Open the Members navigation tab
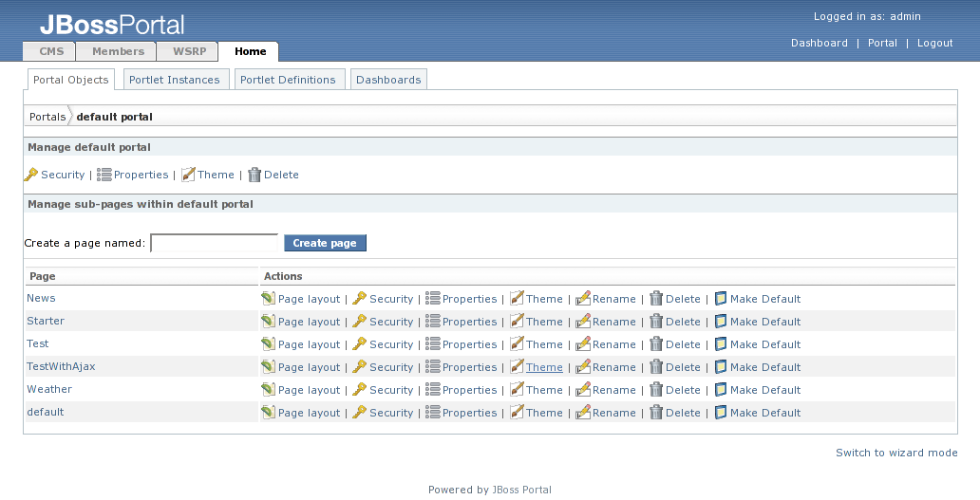The height and width of the screenshot is (500, 980). pos(119,51)
